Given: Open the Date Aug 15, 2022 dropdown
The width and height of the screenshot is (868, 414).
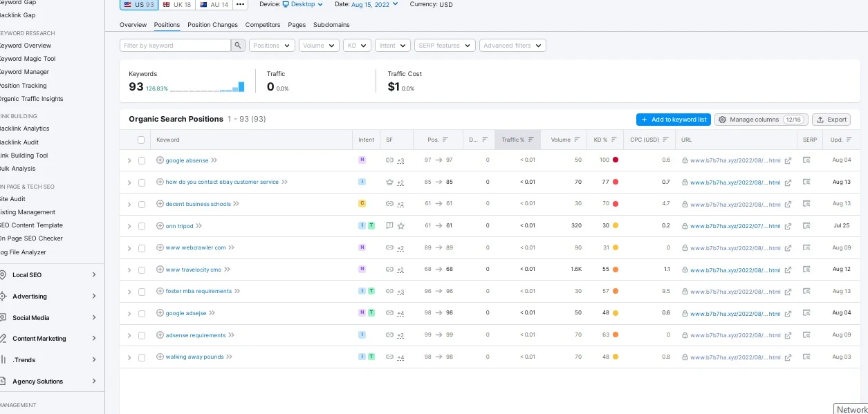Looking at the screenshot, I should click(375, 4).
